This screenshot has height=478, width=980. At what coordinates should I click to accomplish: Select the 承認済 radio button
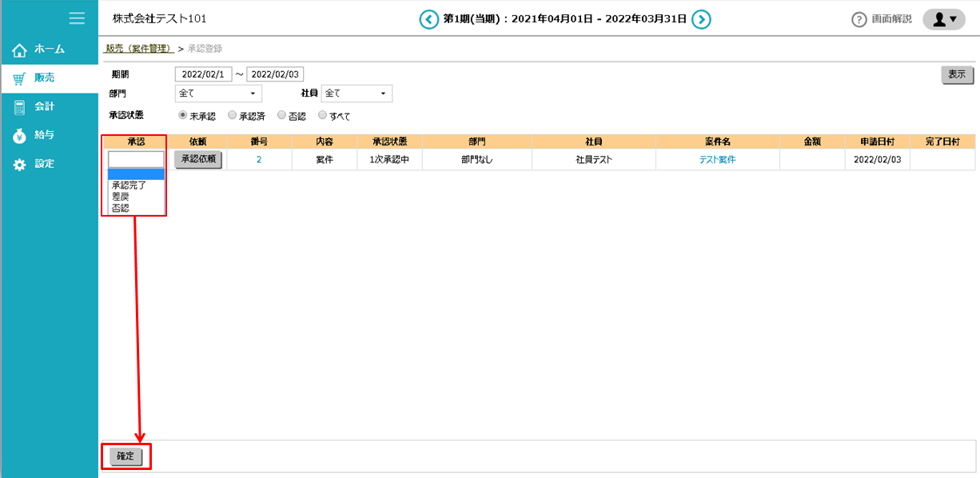(233, 115)
